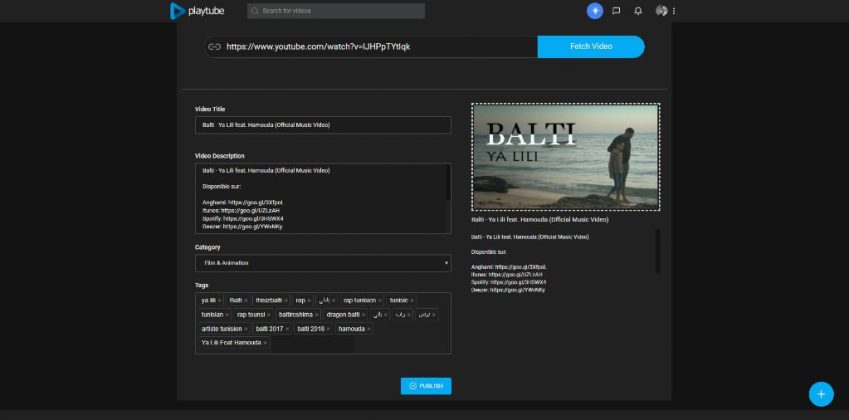Remove the "theizrbalti" tag

coord(286,300)
